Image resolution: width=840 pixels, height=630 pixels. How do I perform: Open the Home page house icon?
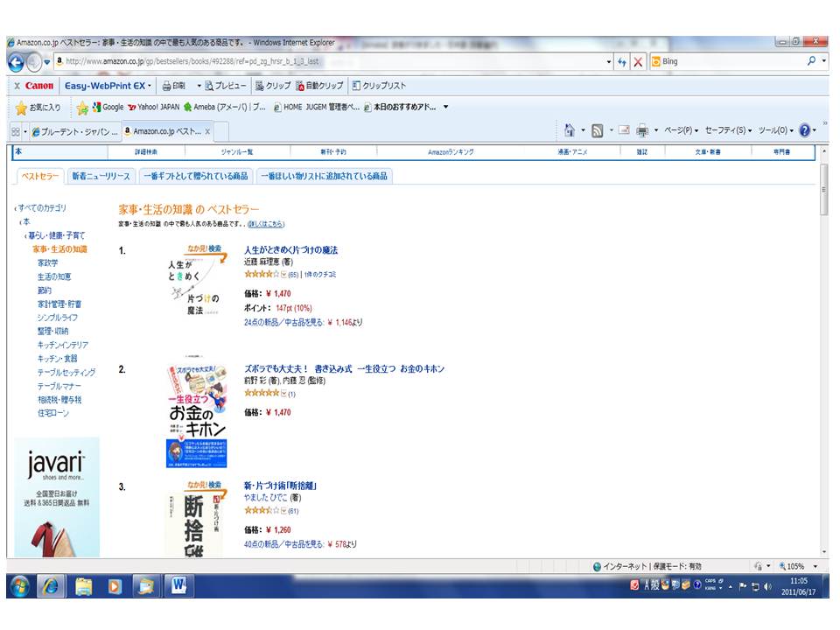click(570, 130)
